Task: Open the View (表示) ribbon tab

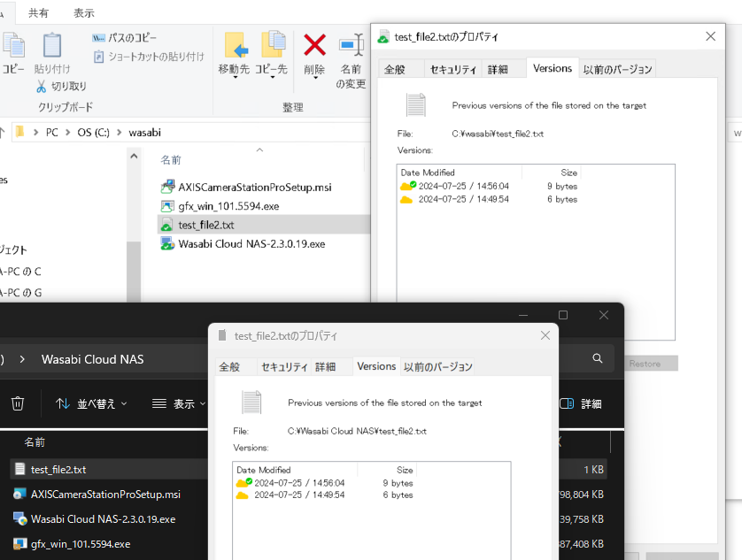Action: (x=84, y=12)
